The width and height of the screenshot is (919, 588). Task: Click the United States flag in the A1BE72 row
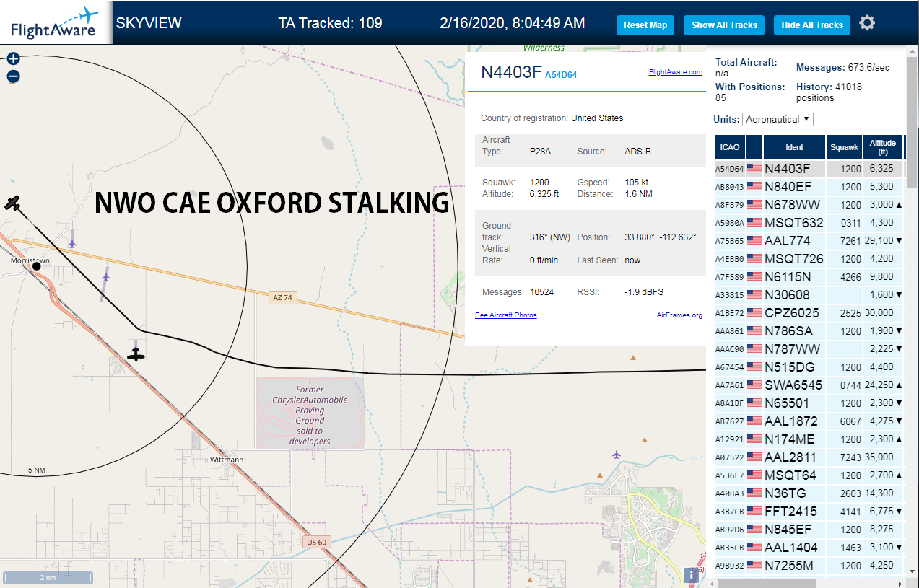[754, 313]
